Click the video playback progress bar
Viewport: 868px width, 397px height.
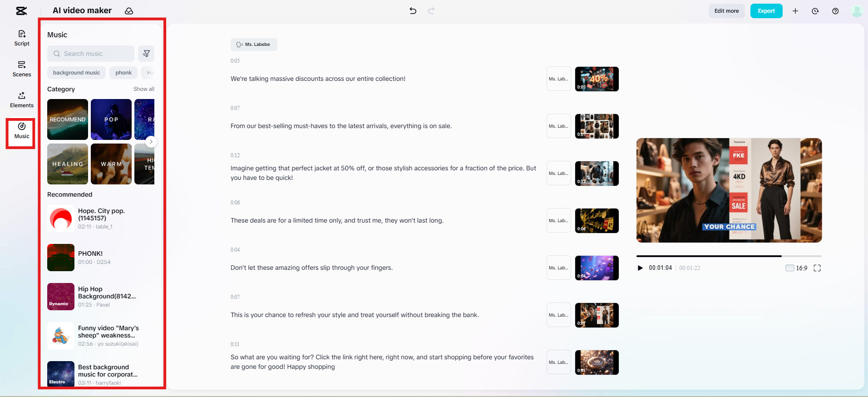(x=729, y=256)
